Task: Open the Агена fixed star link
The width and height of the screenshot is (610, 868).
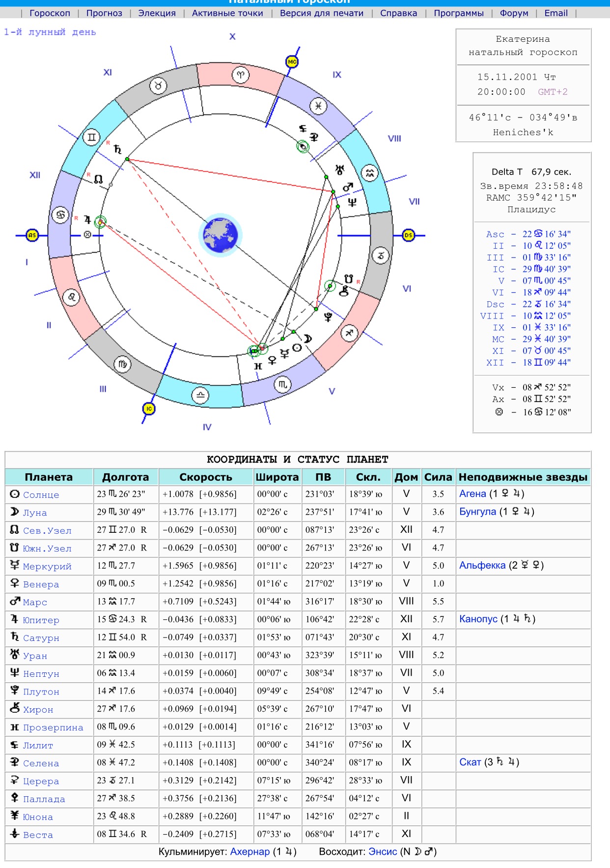Action: coord(472,493)
